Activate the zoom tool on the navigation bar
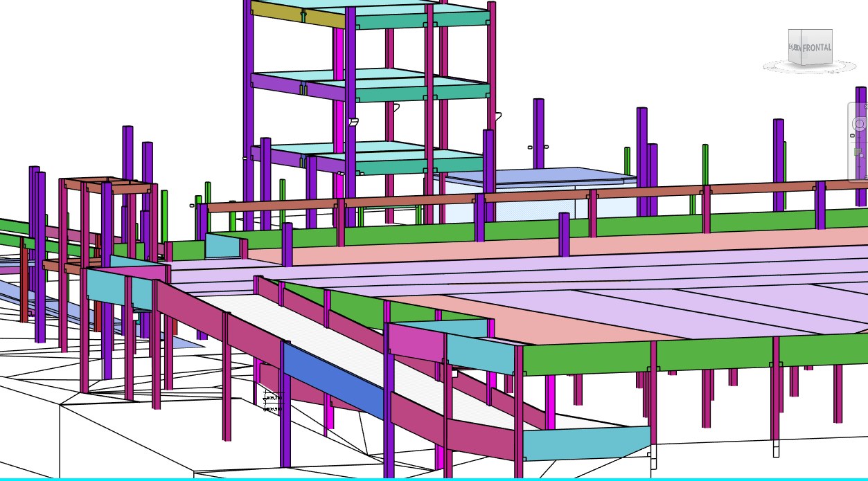This screenshot has height=481, width=868. tap(859, 153)
